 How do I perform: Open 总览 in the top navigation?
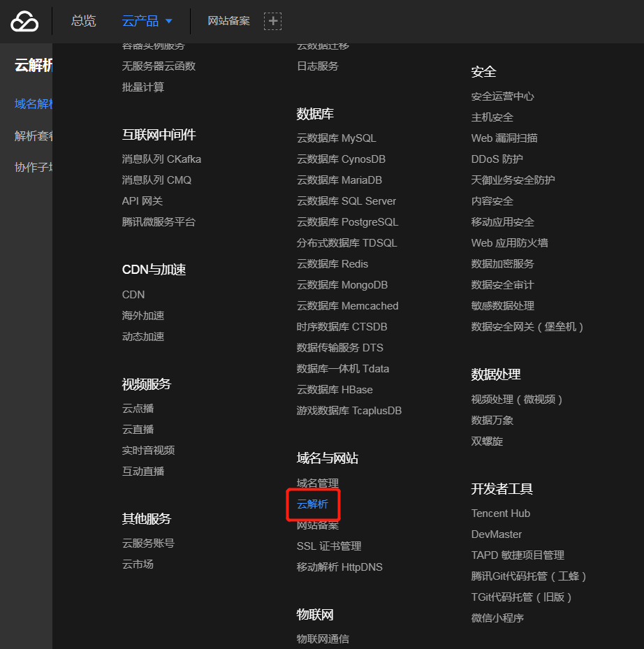tap(84, 21)
